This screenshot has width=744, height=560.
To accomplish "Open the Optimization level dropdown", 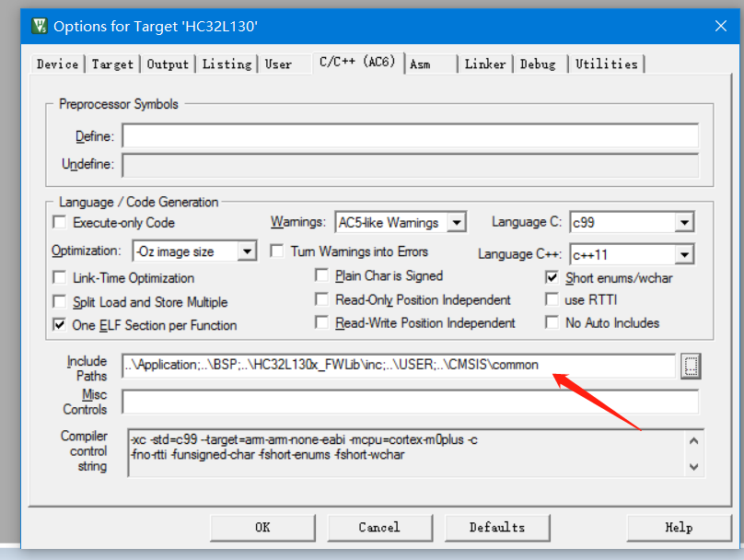I will click(247, 251).
